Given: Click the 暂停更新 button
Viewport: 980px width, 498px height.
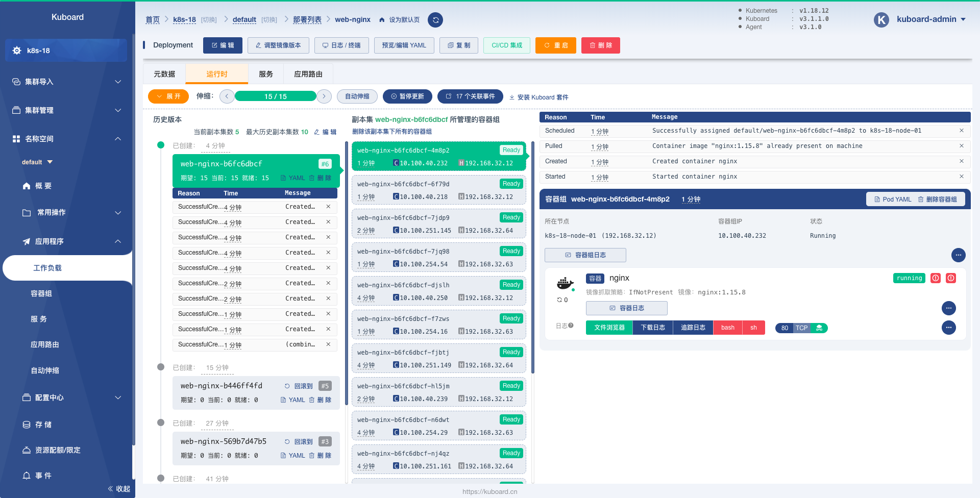Looking at the screenshot, I should (x=407, y=96).
